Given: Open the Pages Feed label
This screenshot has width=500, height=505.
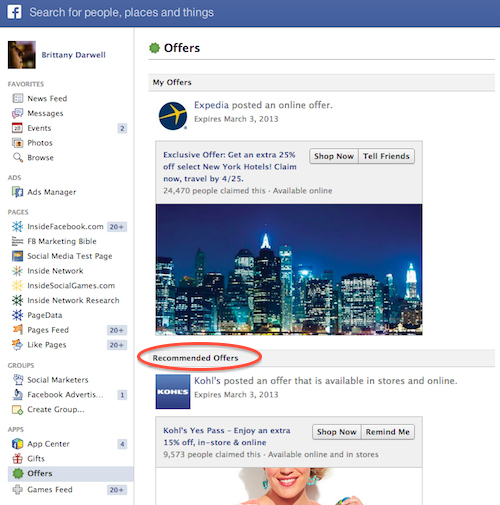Looking at the screenshot, I should pos(48,330).
